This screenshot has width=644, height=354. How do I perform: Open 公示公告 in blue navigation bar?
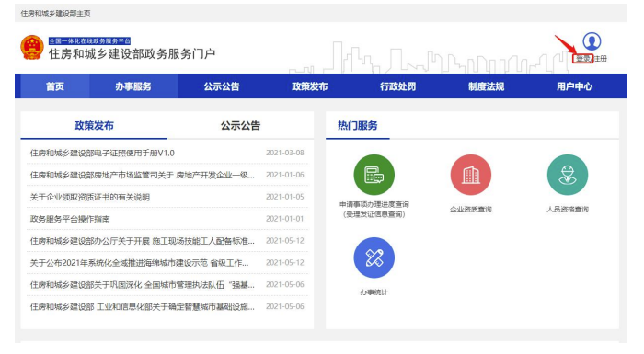point(222,86)
